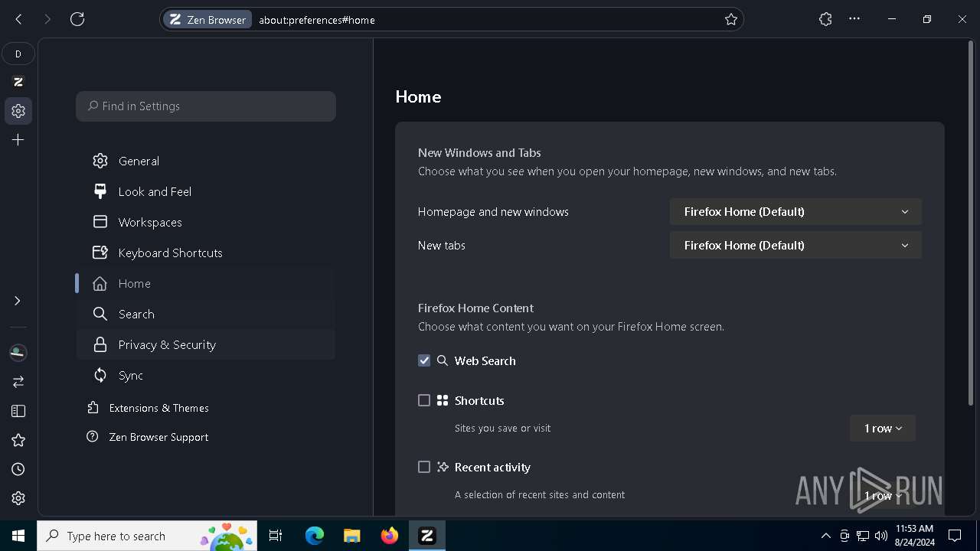The width and height of the screenshot is (980, 551).
Task: Open the General settings category
Action: (x=205, y=161)
